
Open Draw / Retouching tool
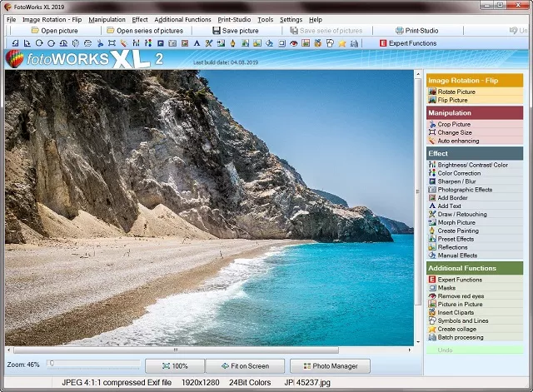pos(462,214)
